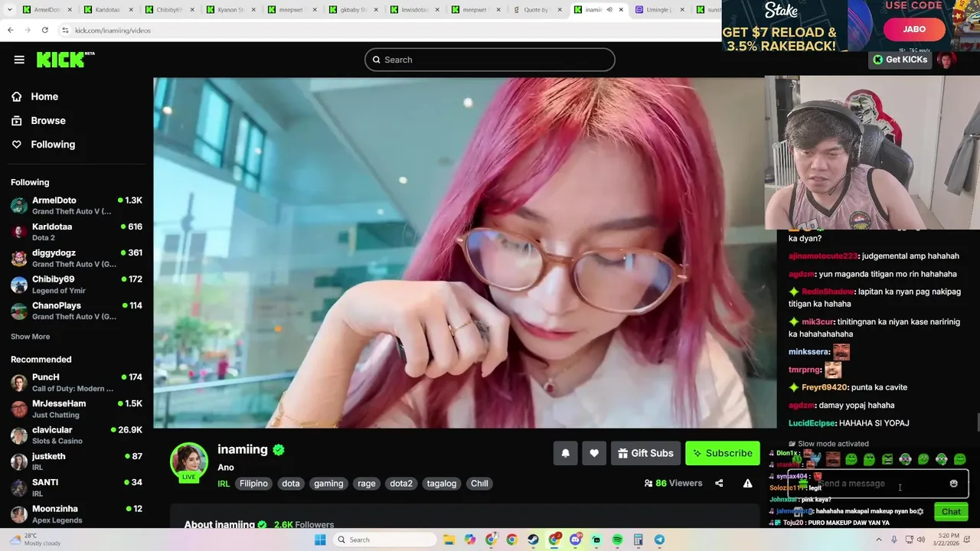Viewport: 980px width, 551px height.
Task: Toggle notification bell for inamiing
Action: point(566,453)
